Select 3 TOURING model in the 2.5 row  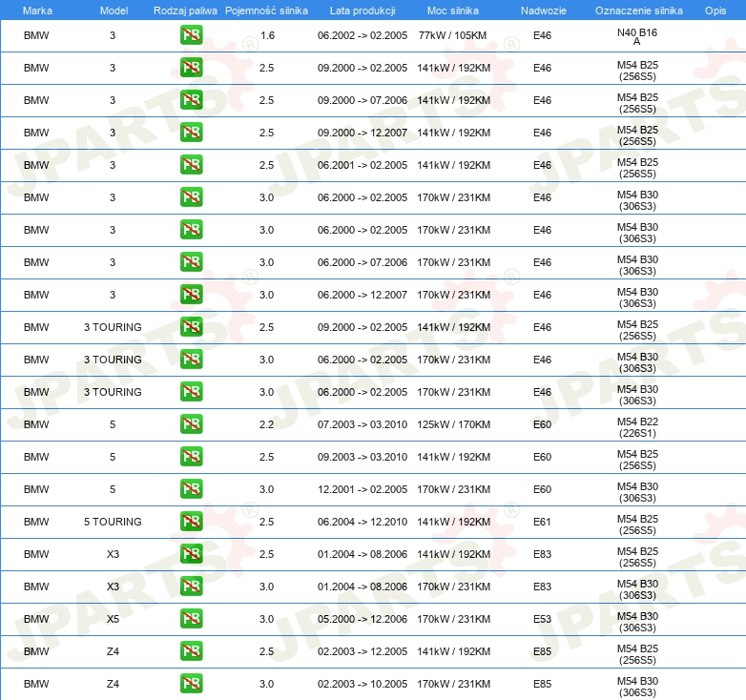(113, 327)
